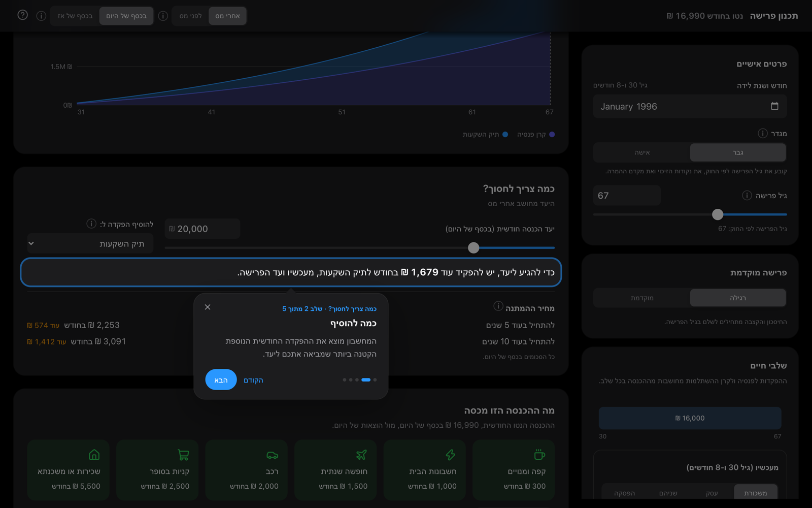Click info icon beside לפני מס toggle

point(163,16)
